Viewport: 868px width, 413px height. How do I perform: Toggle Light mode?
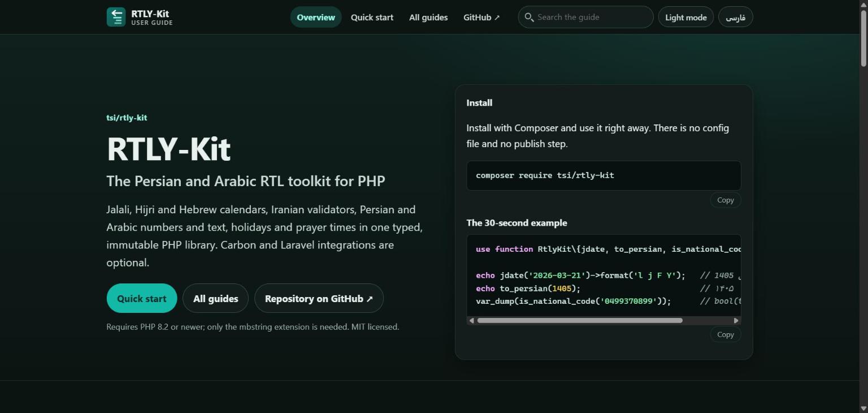click(x=686, y=17)
